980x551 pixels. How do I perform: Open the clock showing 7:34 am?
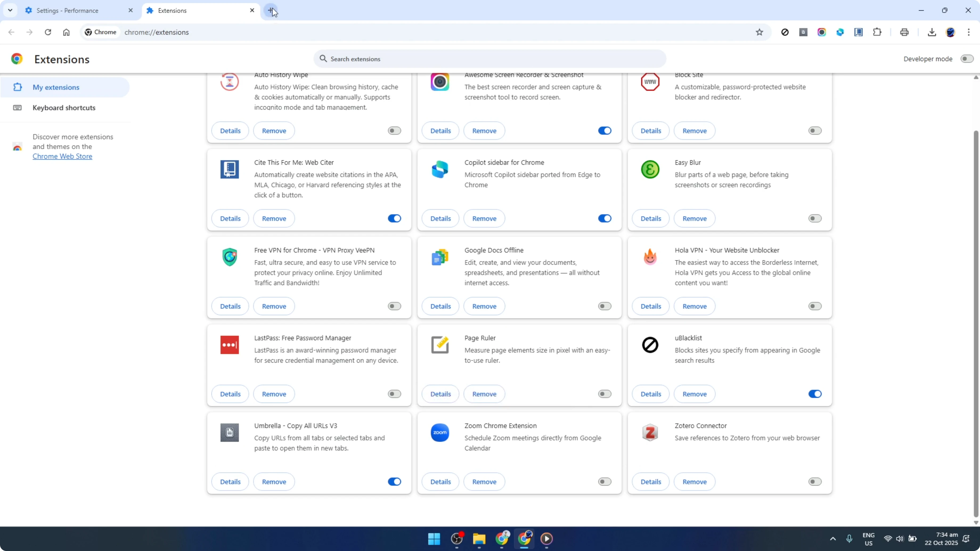point(941,539)
